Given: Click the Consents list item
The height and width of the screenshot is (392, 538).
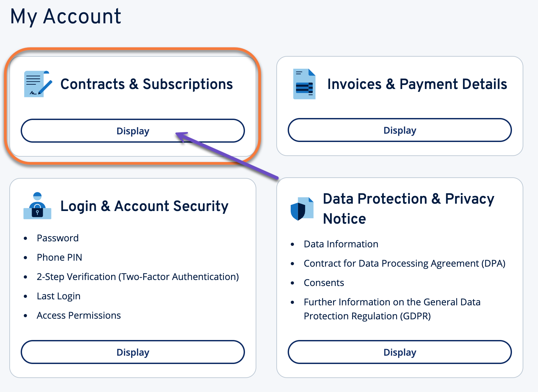Looking at the screenshot, I should [323, 283].
